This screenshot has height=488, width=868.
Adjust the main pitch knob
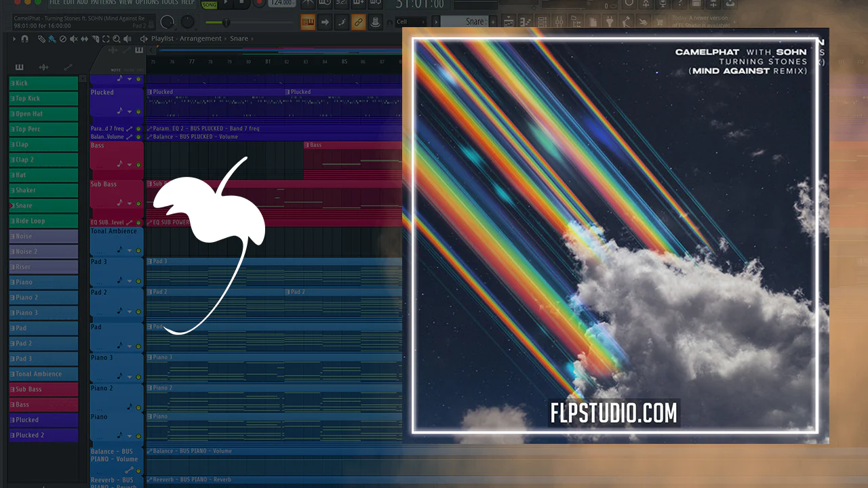point(187,22)
